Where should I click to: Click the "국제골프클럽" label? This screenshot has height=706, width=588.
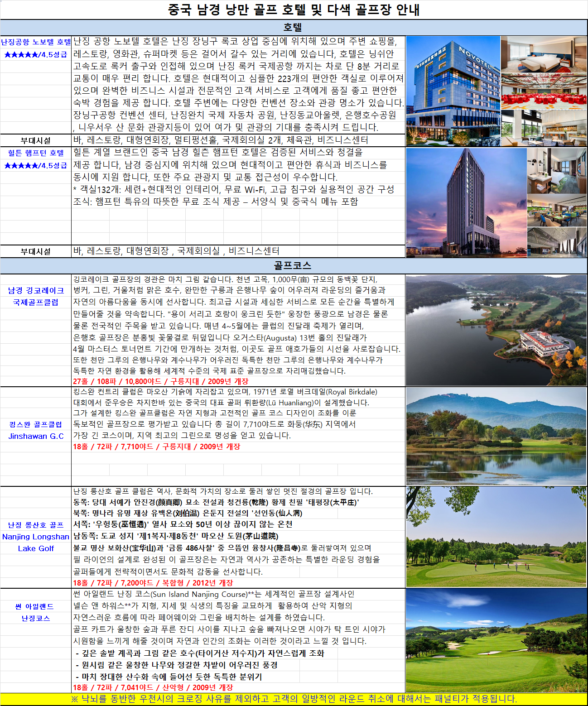[36, 302]
